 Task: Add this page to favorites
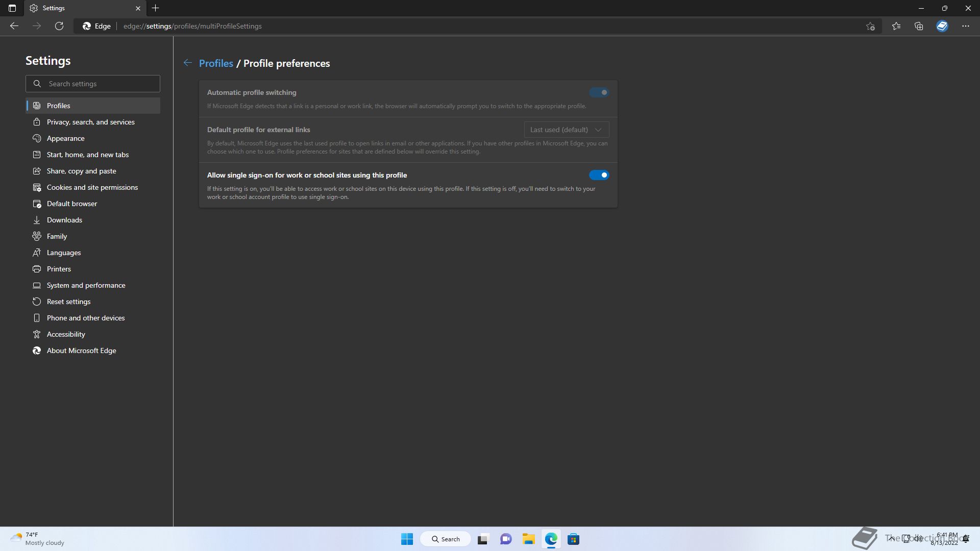[870, 26]
